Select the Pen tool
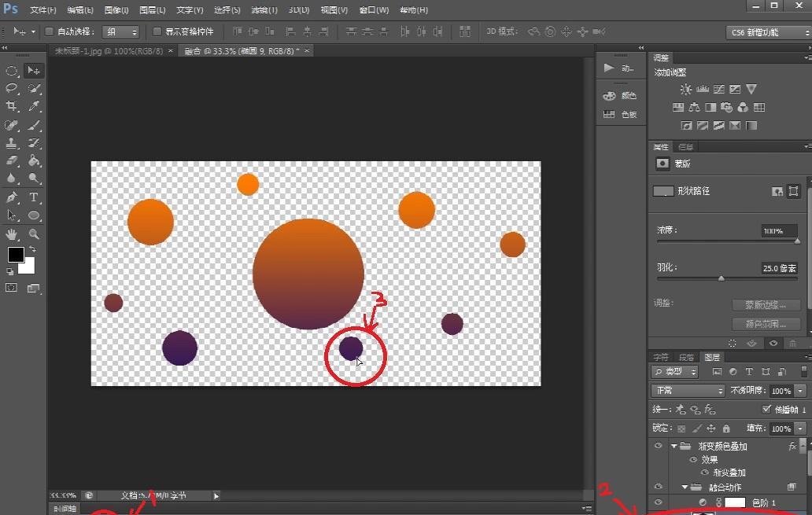812x515 pixels. pyautogui.click(x=12, y=197)
